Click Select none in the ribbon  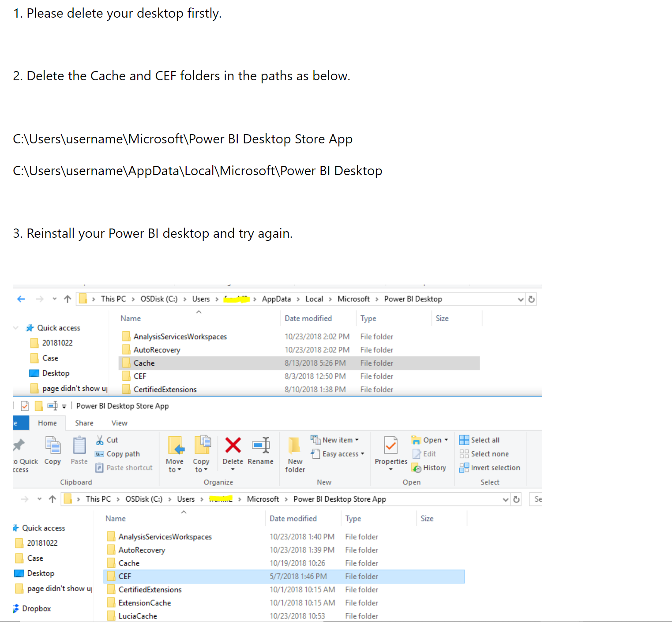484,454
